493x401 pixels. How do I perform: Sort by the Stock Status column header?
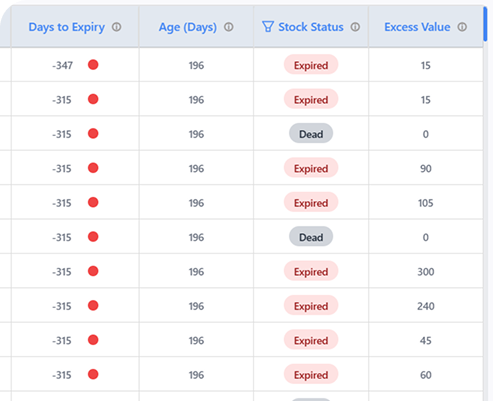(311, 27)
